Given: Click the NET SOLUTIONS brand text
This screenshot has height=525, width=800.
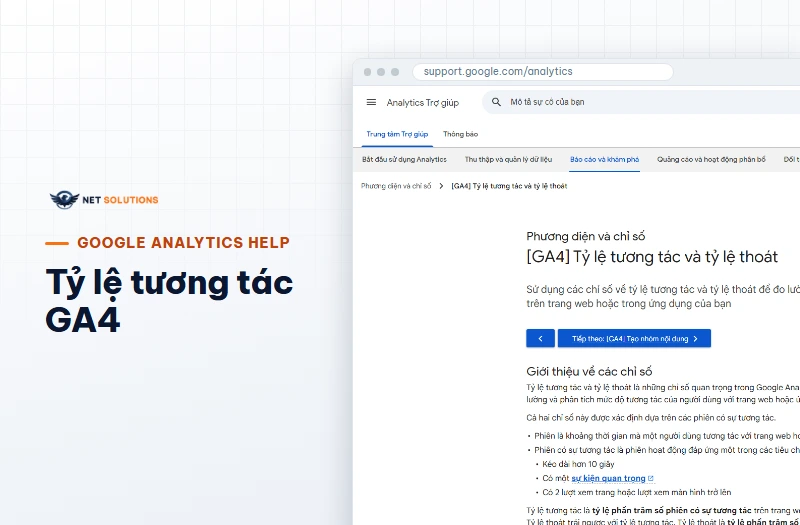Looking at the screenshot, I should pyautogui.click(x=120, y=200).
